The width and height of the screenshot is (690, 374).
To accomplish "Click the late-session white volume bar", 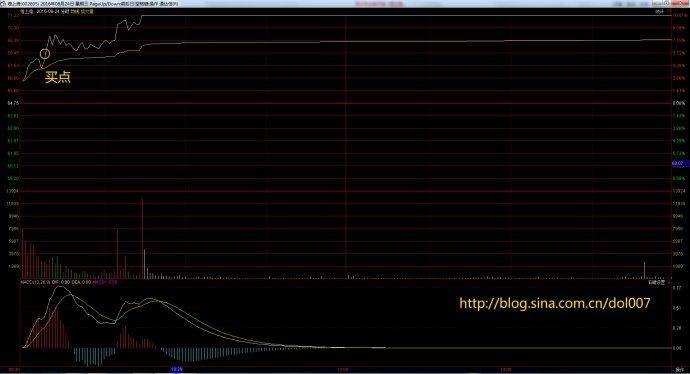I will (x=644, y=270).
